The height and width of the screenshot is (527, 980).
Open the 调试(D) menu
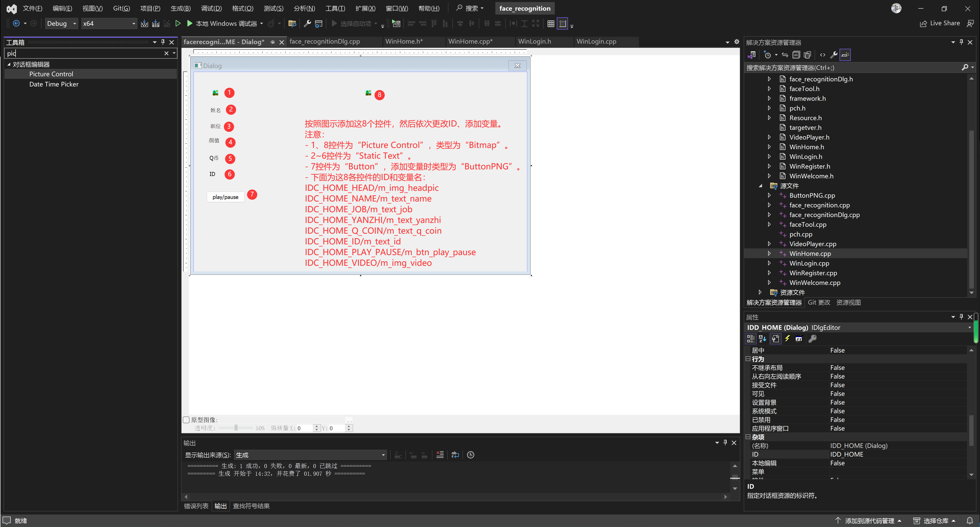coord(211,8)
